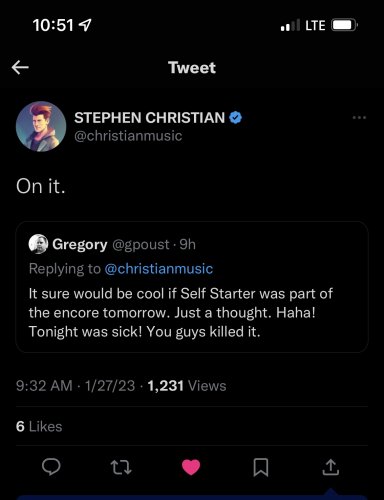Bookmark this tweet

[x=261, y=467]
